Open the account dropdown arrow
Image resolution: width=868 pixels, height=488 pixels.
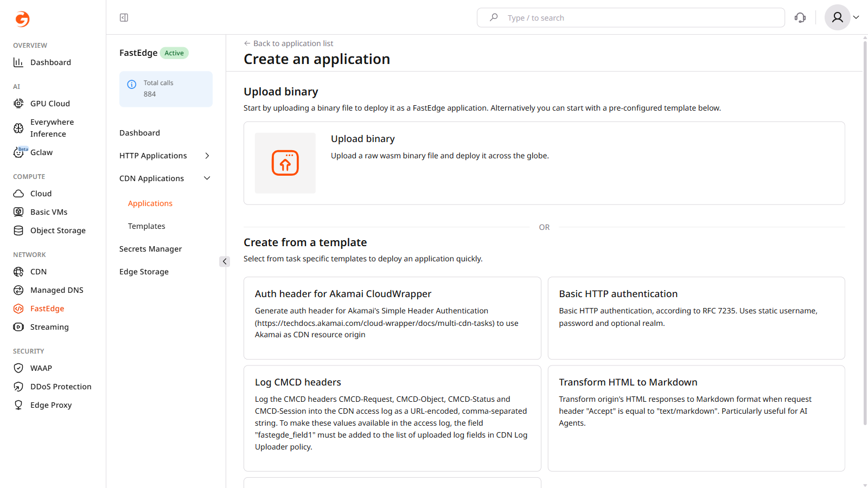click(x=856, y=17)
